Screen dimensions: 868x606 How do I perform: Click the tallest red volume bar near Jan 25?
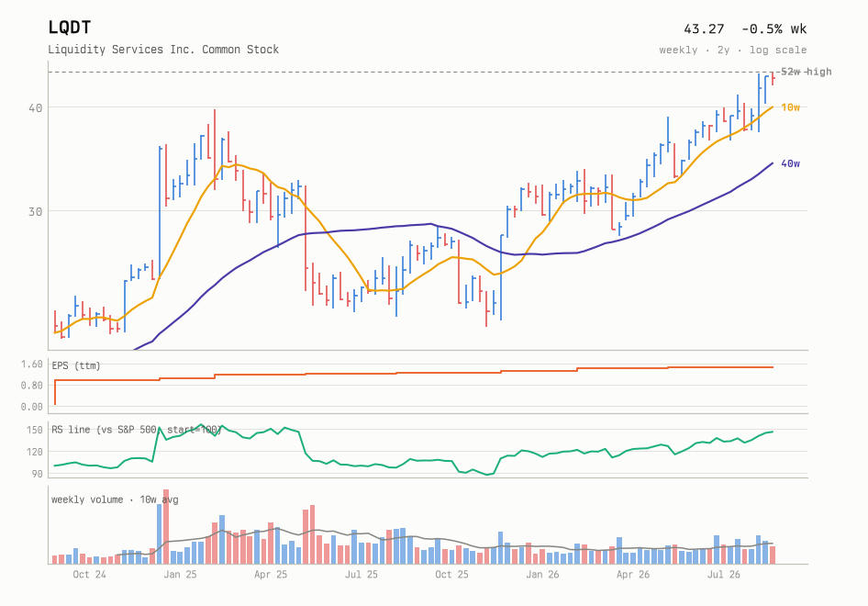tap(166, 527)
